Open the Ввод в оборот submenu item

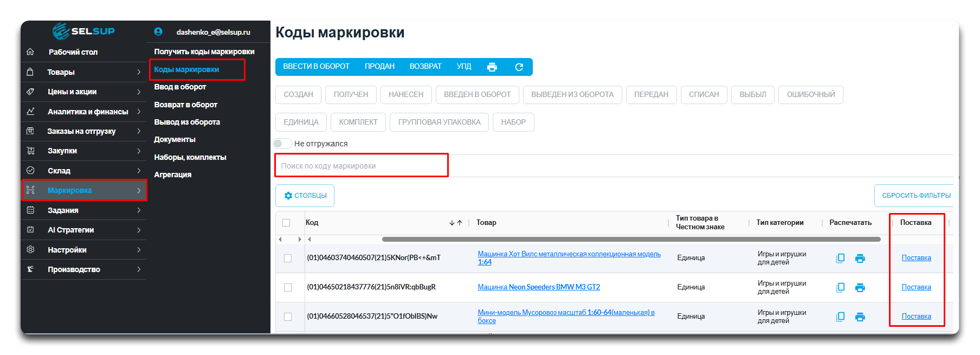click(x=180, y=87)
